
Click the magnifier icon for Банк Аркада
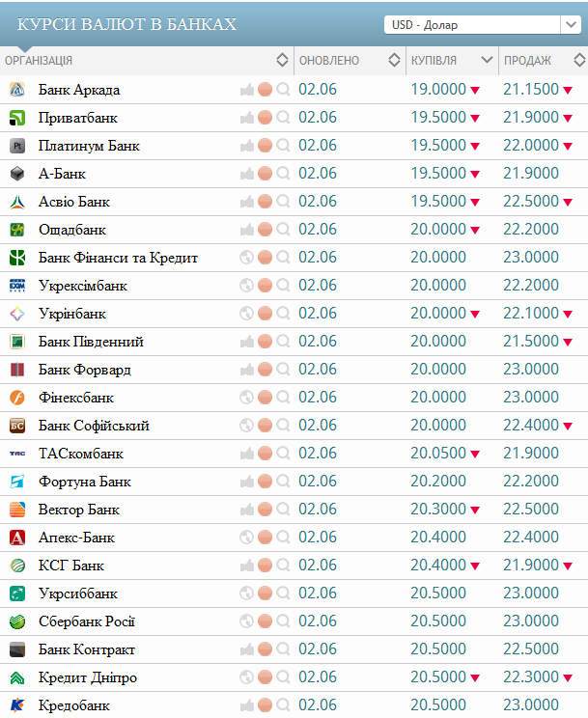point(283,90)
